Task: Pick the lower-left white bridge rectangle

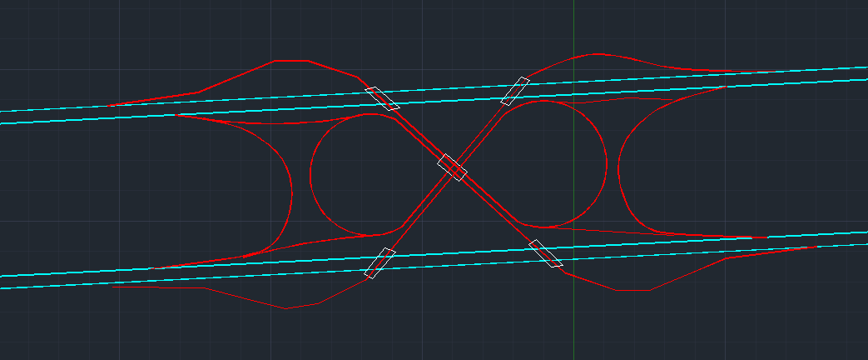Action: (x=379, y=262)
